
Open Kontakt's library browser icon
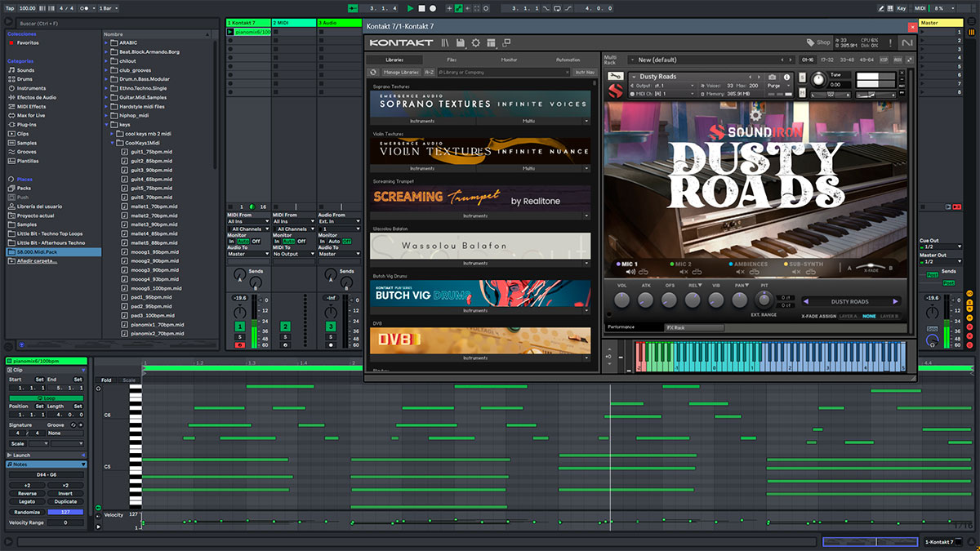[x=445, y=42]
